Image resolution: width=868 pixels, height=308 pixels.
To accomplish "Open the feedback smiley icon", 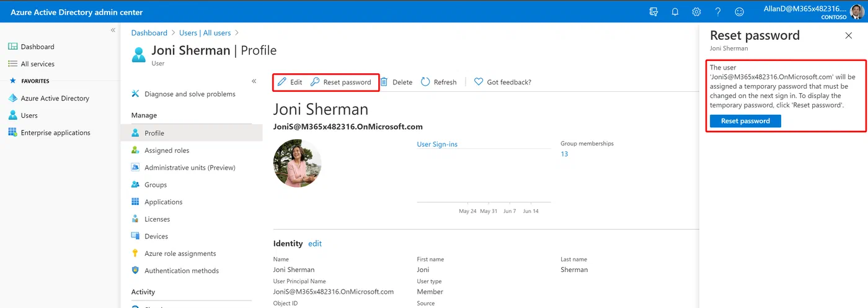I will point(739,12).
